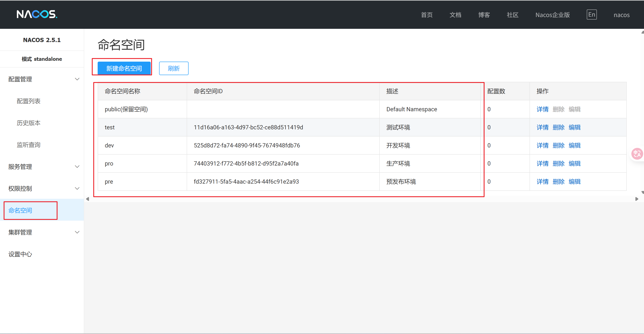The height and width of the screenshot is (334, 644).
Task: Open the 监听查询 menu item
Action: click(x=28, y=145)
